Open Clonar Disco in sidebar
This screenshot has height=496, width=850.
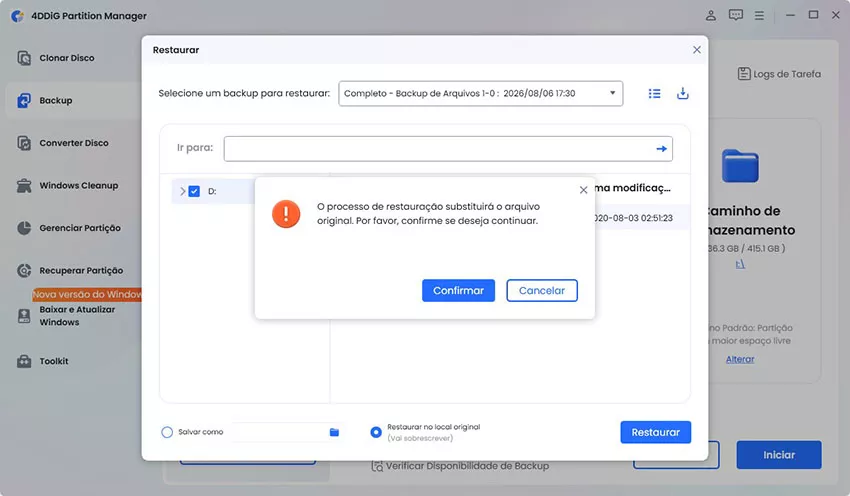pyautogui.click(x=67, y=58)
